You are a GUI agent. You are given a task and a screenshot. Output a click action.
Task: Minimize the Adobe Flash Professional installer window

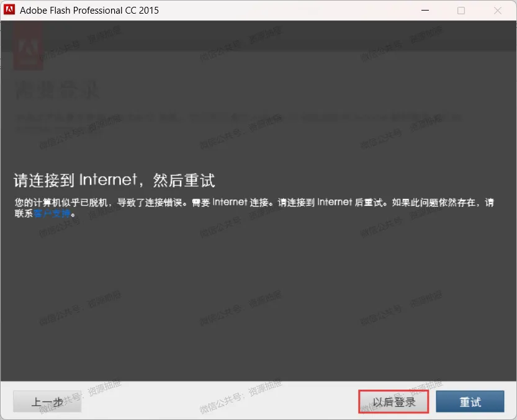[x=425, y=10]
